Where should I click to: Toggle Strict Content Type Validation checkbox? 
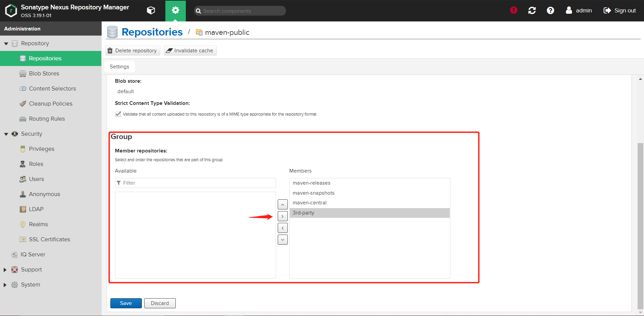[118, 114]
